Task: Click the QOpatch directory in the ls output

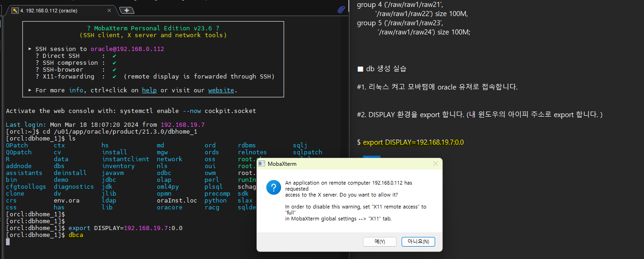Action: point(19,152)
